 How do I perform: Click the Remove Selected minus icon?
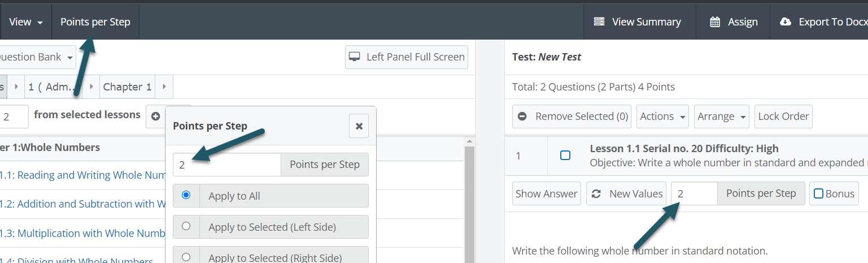(522, 117)
